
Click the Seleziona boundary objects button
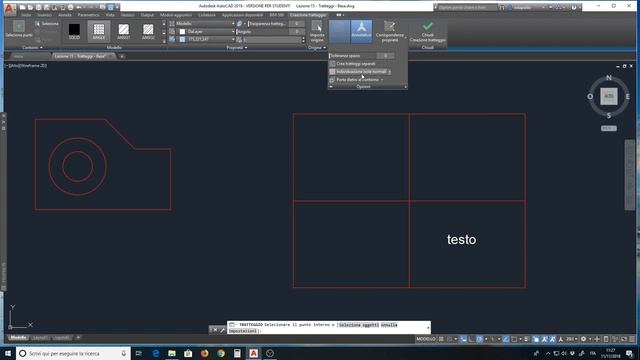click(47, 24)
